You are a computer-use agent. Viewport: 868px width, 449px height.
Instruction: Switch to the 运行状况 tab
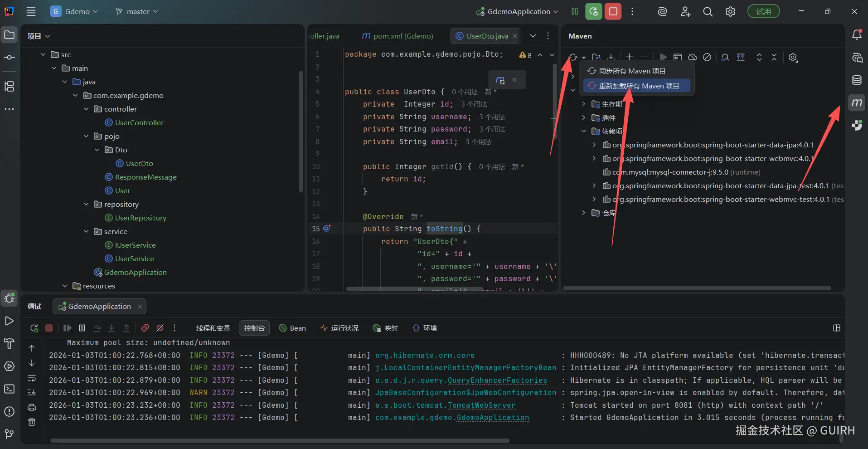click(339, 328)
